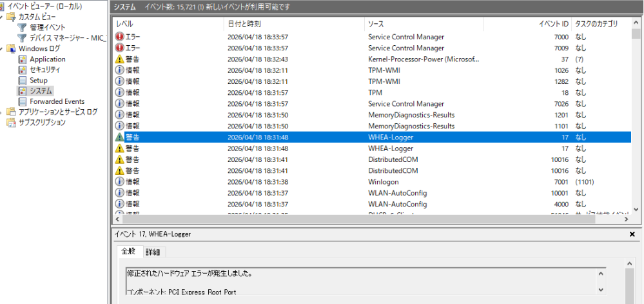644x304 pixels.
Task: Sort by ソース column header
Action: point(424,24)
